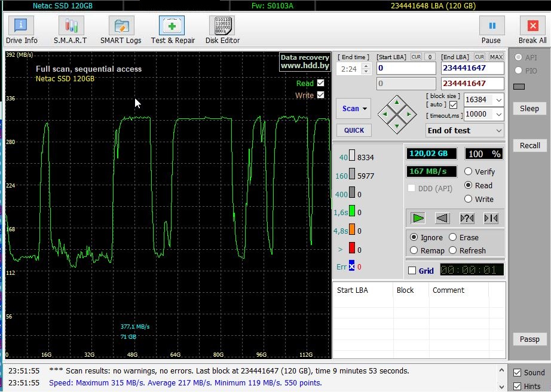Open the timeout ms dropdown
Screen dimensions: 551x392
[x=498, y=114]
